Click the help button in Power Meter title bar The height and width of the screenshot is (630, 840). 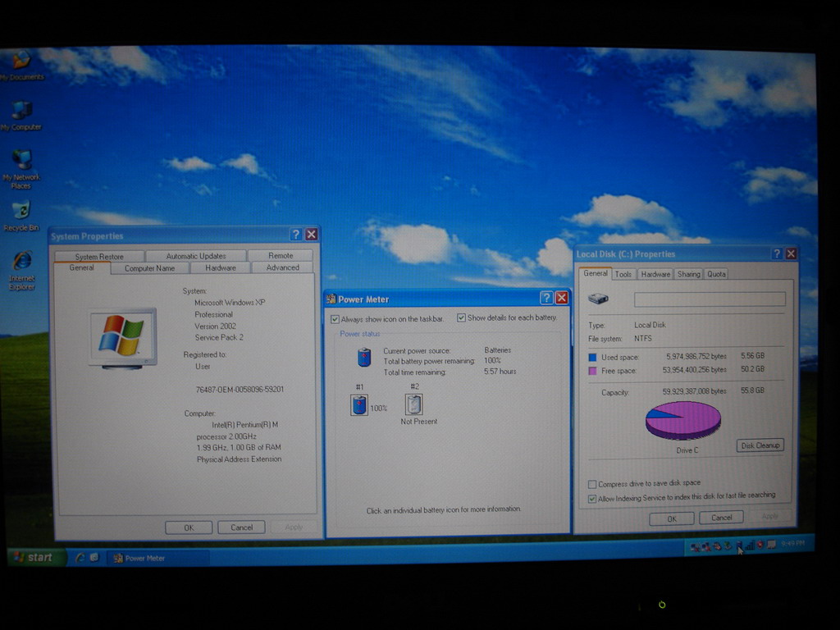point(546,298)
